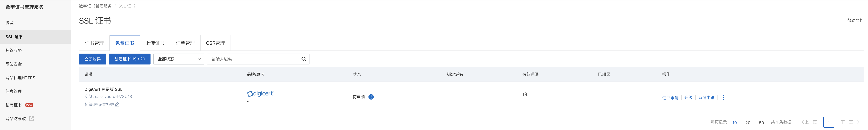Open the 帮助文档 help link

[x=855, y=21]
